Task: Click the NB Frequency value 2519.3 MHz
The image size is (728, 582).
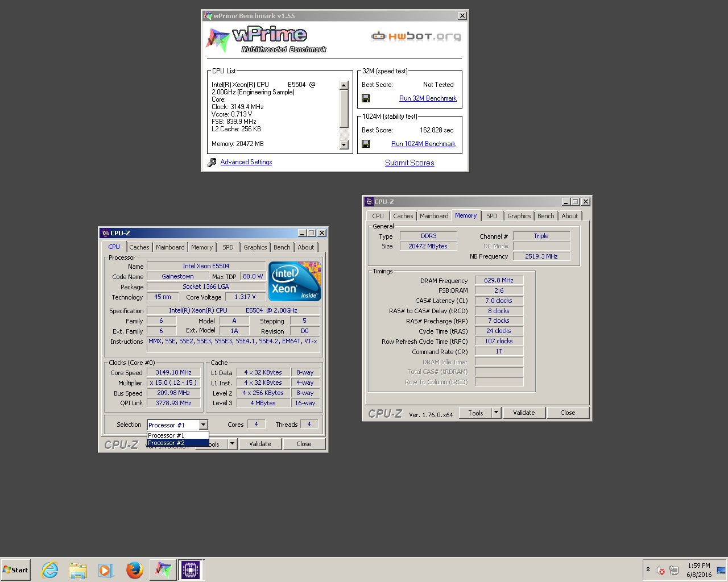Action: (541, 256)
